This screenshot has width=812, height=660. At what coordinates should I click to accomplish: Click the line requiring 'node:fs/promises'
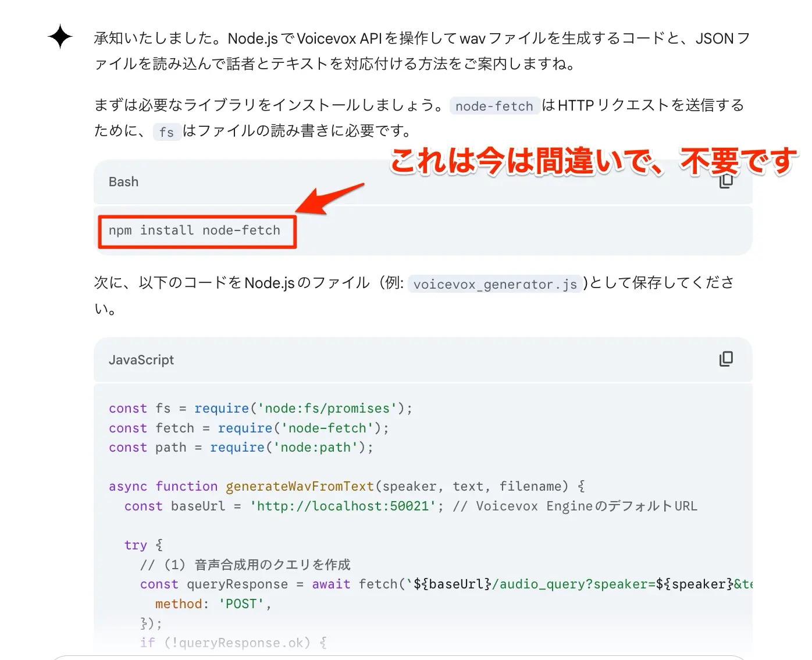point(261,409)
